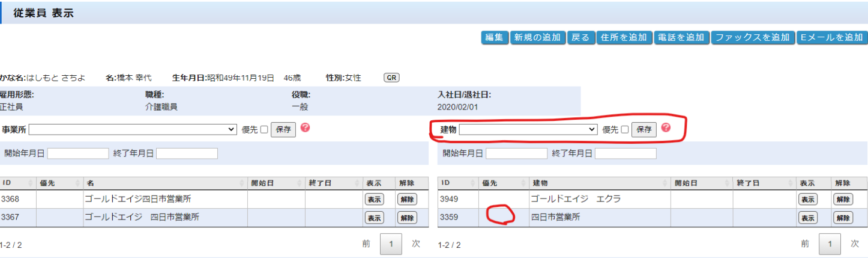Viewport: 868px width, 258px height.
Task: Click the 開始年月日 field under 事業所
Action: [x=78, y=153]
